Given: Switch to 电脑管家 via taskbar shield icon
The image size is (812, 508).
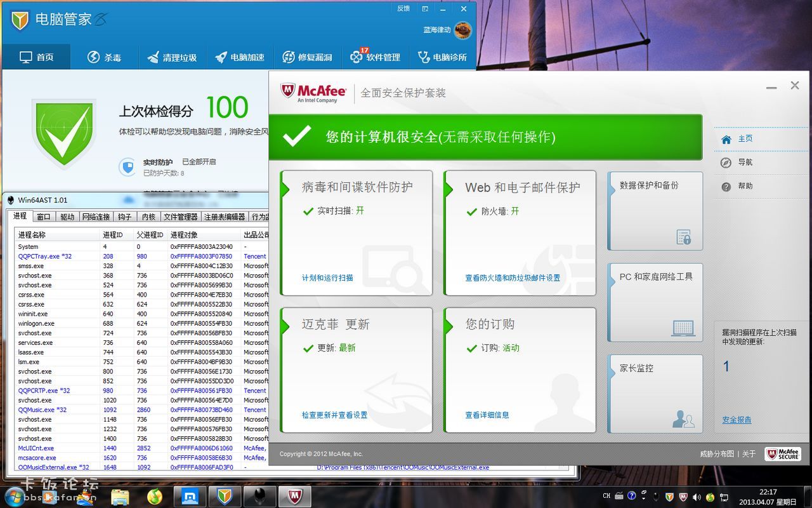Looking at the screenshot, I should coord(225,497).
